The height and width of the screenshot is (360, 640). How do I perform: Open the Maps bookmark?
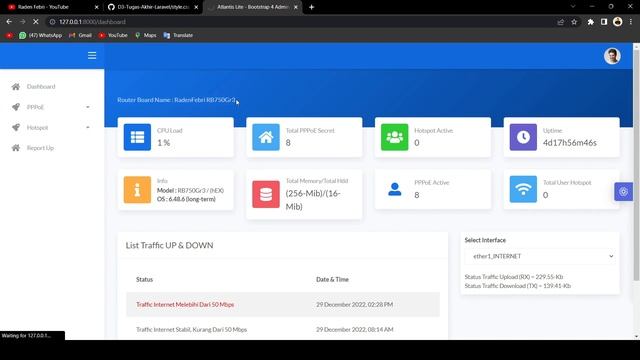(146, 36)
